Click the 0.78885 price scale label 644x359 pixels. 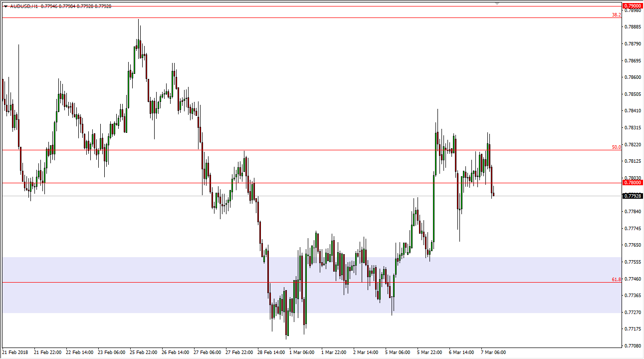click(x=632, y=26)
